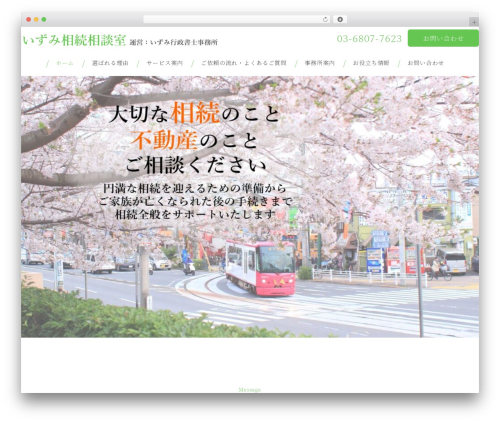Click the green fullscreen window dot
This screenshot has width=500, height=423.
coord(44,20)
